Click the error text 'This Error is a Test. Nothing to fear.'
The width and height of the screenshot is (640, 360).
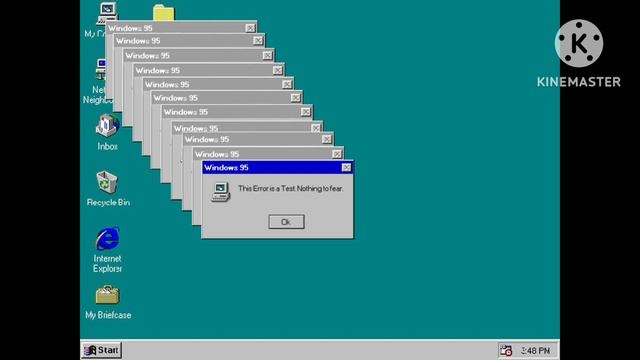tap(290, 189)
